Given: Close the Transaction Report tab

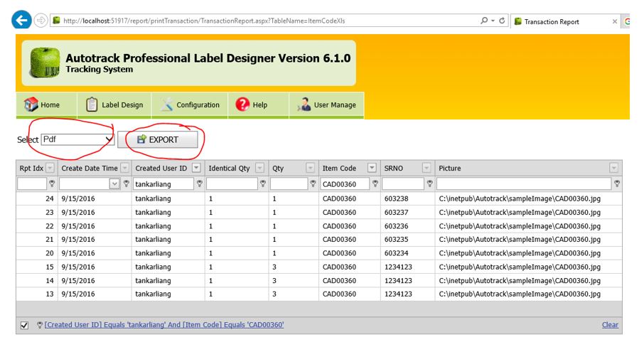Looking at the screenshot, I should click(x=615, y=22).
